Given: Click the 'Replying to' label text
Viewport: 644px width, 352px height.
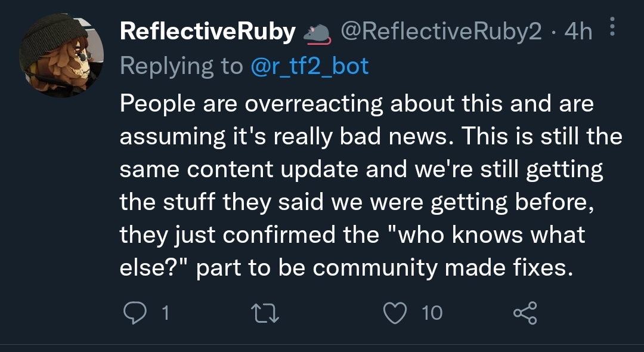Looking at the screenshot, I should (x=181, y=67).
